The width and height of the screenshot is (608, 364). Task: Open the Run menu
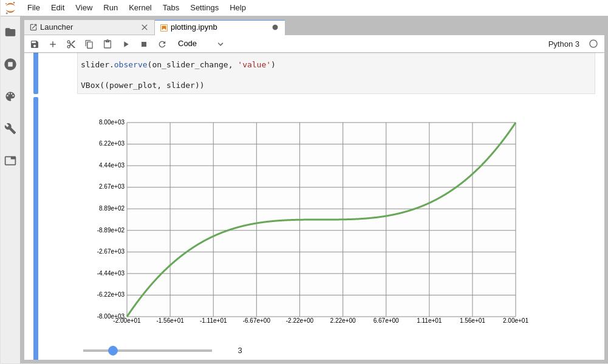point(111,8)
